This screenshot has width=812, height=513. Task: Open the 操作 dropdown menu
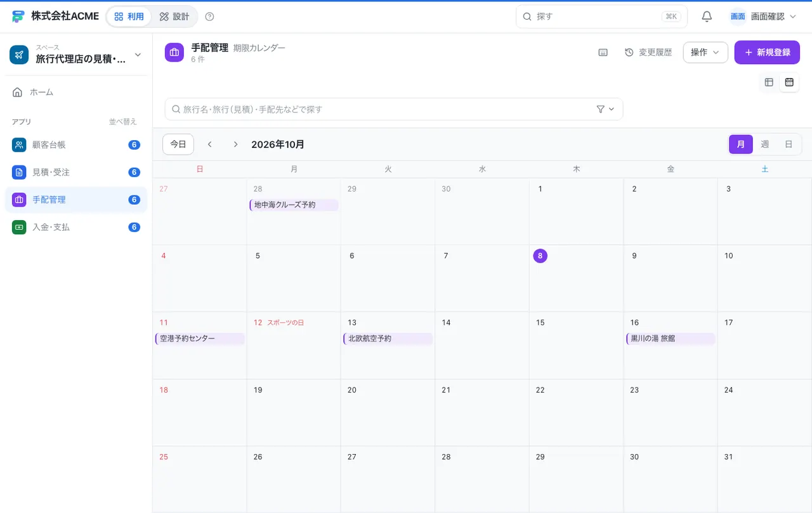[705, 53]
